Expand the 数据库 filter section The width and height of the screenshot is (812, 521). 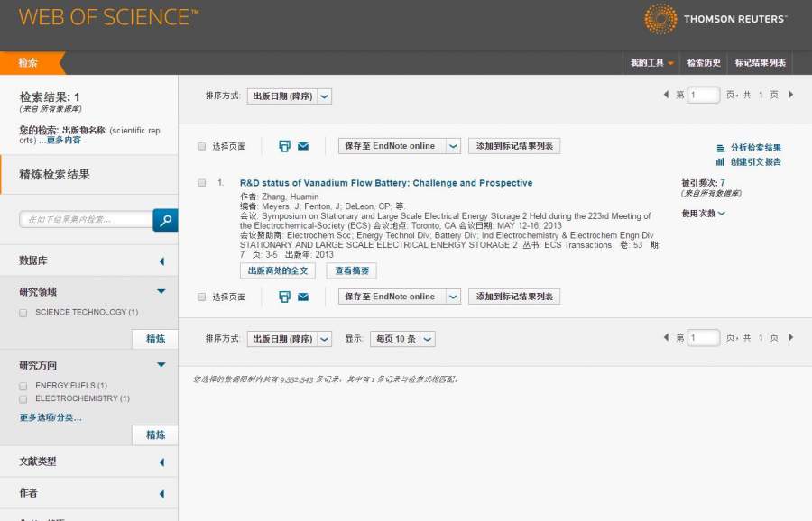tap(162, 261)
